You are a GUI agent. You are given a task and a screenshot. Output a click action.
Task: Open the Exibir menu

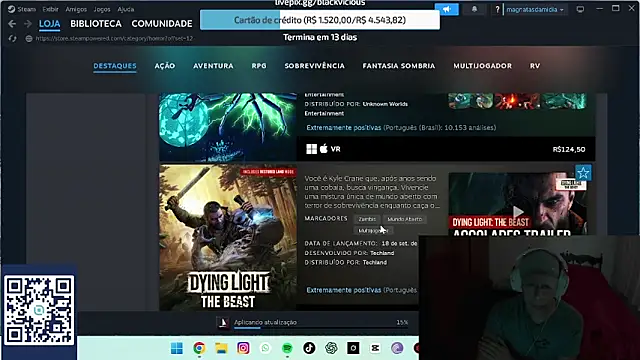click(x=50, y=9)
